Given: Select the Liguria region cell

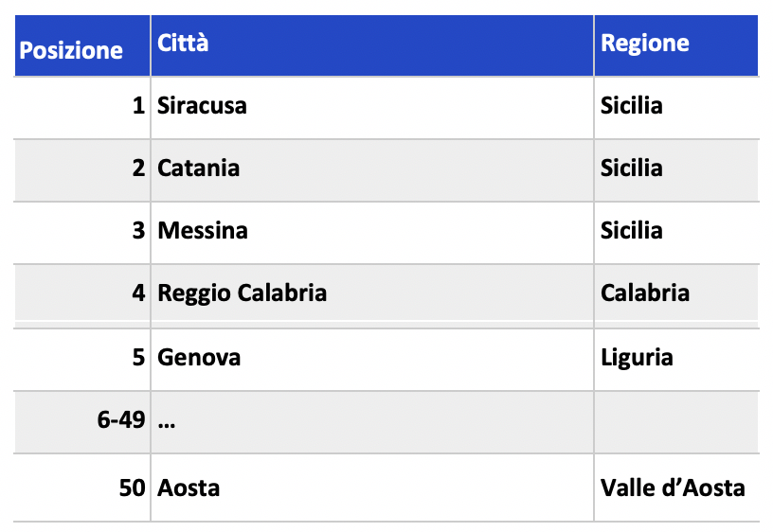Looking at the screenshot, I should [637, 357].
